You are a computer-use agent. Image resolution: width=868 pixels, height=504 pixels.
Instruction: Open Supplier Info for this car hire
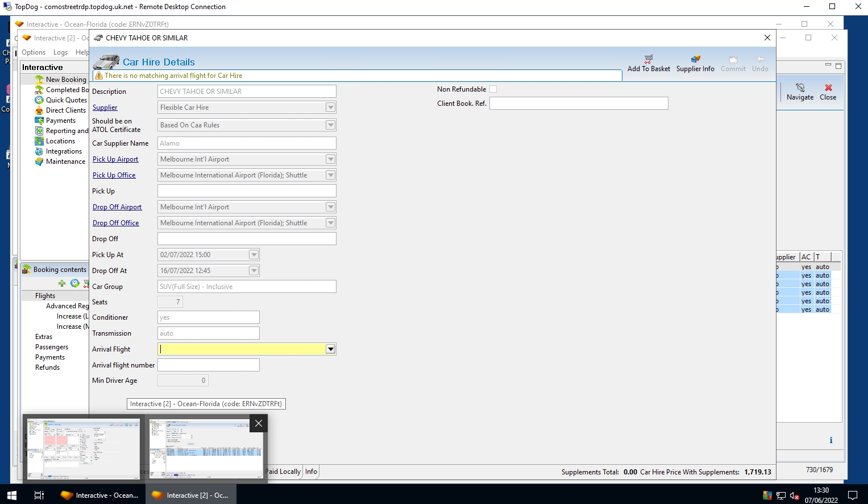(695, 63)
